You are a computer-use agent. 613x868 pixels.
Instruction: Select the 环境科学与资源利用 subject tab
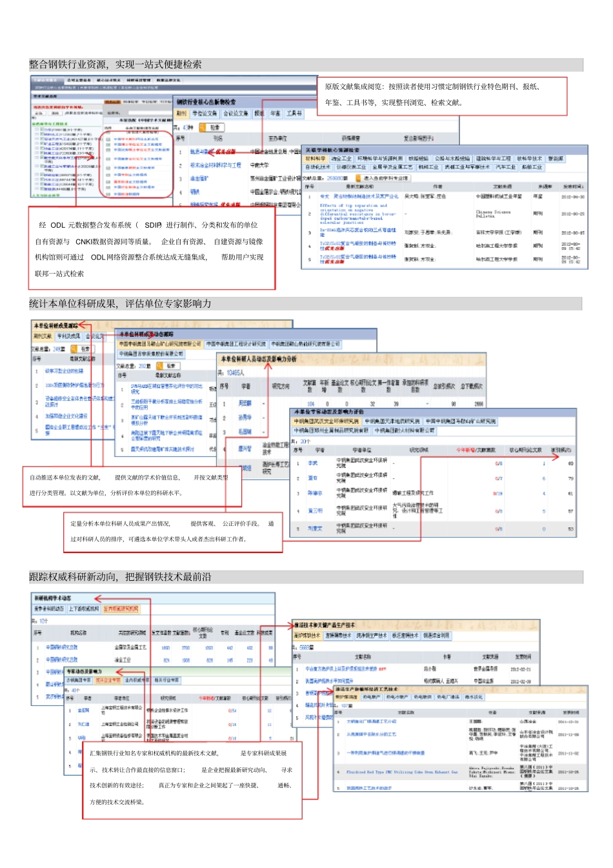(x=379, y=159)
